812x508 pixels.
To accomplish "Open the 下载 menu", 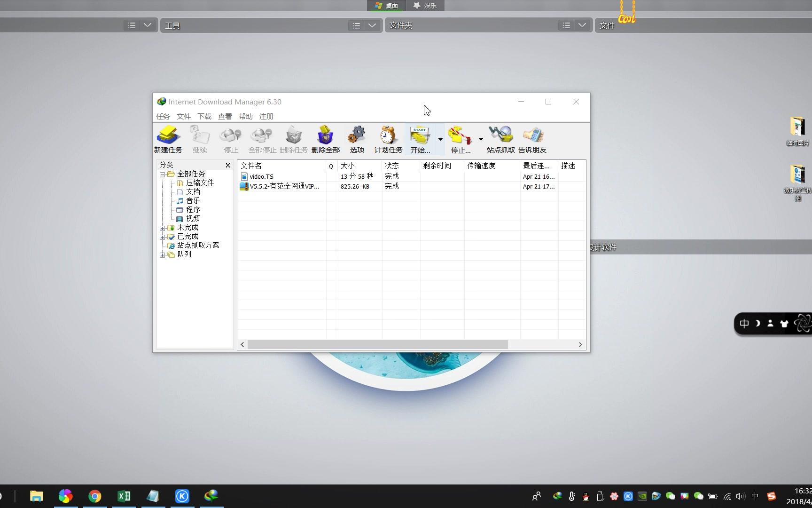I will (x=204, y=116).
